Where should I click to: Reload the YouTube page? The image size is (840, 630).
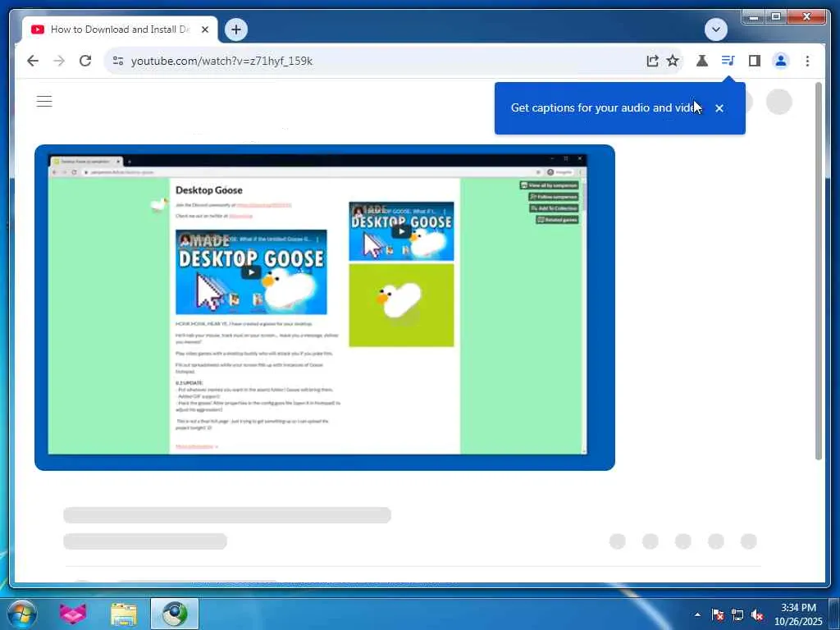(x=85, y=61)
